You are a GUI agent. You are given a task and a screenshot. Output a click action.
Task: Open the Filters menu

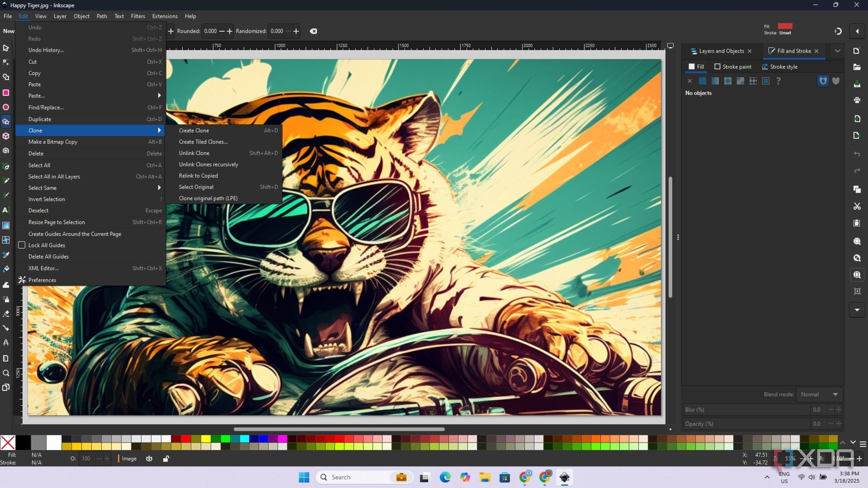[x=138, y=16]
